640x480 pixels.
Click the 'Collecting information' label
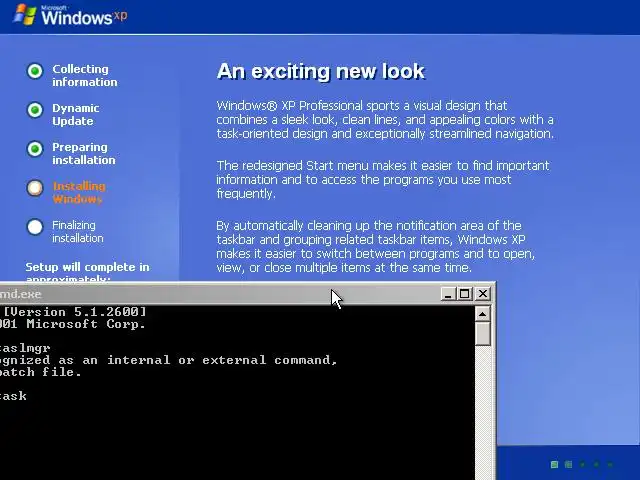pos(84,76)
